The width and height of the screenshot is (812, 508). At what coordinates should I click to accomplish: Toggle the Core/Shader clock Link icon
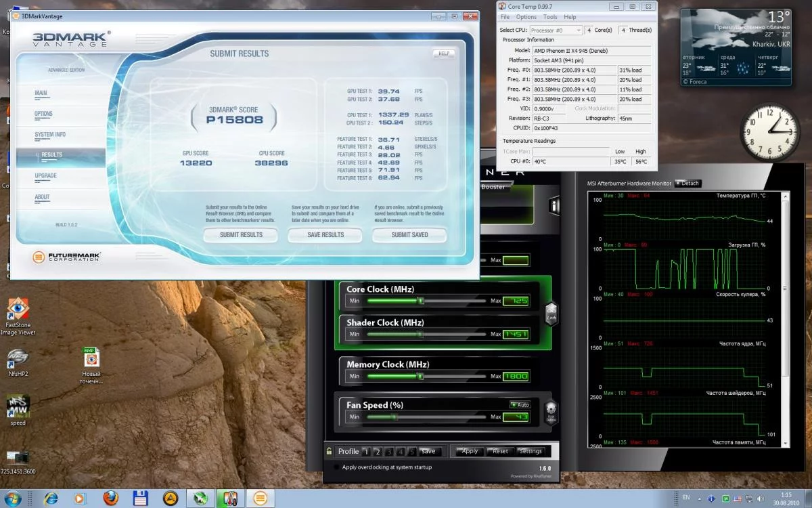pyautogui.click(x=551, y=312)
